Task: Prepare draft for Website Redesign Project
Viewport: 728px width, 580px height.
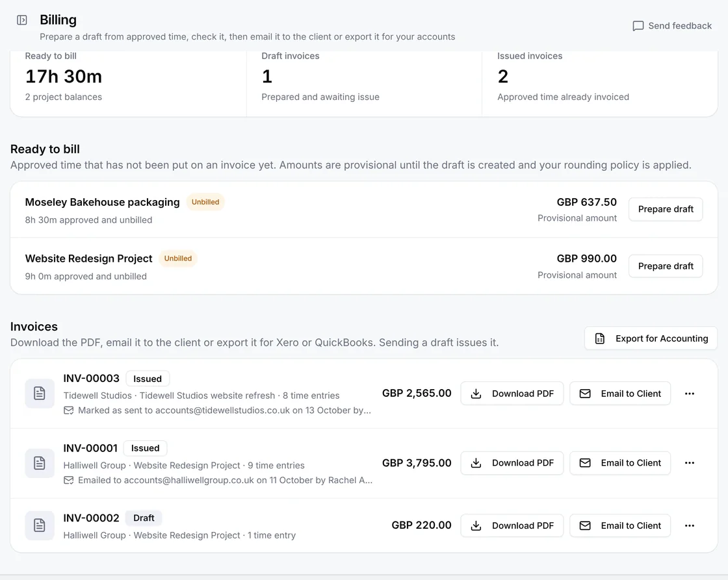Action: pos(666,266)
